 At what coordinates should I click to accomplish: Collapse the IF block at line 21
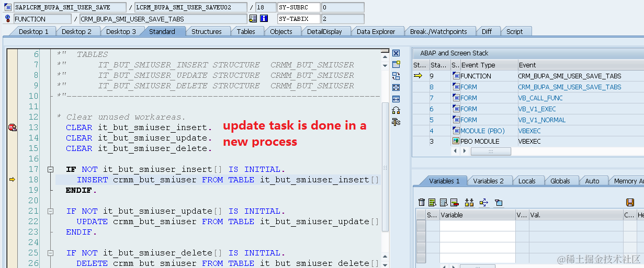tap(50, 211)
